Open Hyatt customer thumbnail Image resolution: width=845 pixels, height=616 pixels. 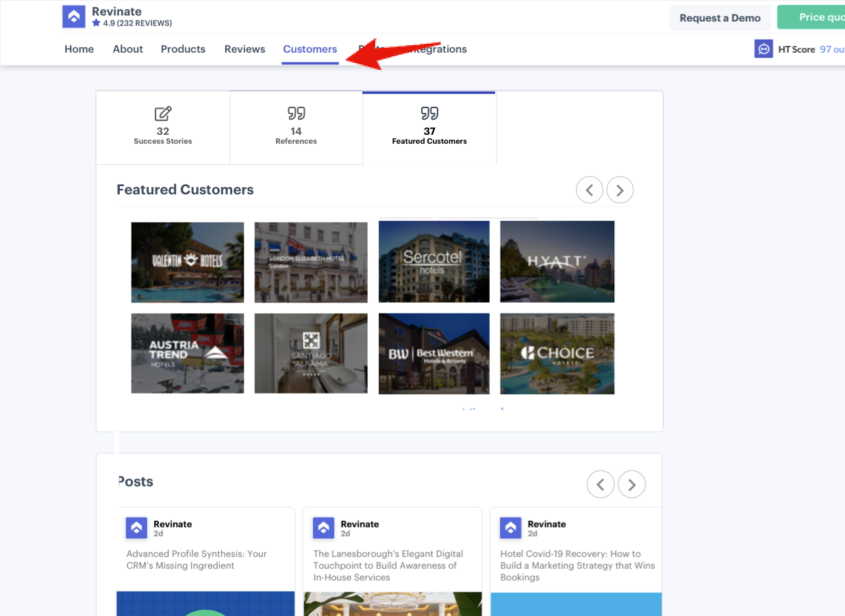pos(557,261)
